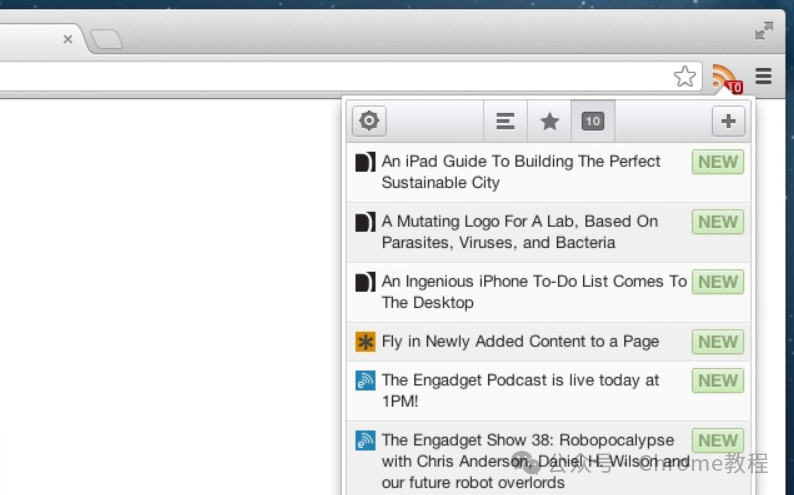Show the 10 unread items tab
This screenshot has width=794, height=495.
point(593,121)
